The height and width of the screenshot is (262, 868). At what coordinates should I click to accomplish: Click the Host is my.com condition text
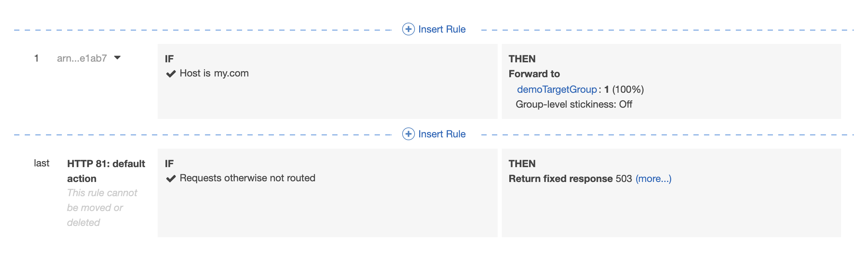pos(214,73)
